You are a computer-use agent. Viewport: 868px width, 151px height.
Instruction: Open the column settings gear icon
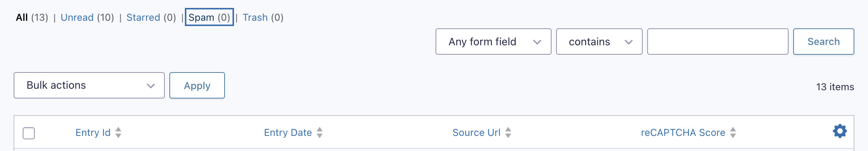(839, 131)
